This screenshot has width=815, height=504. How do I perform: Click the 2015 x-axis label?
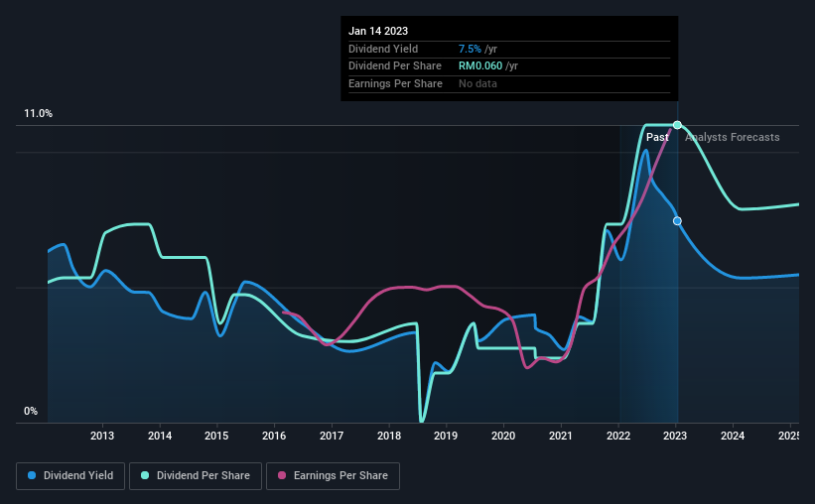click(x=216, y=436)
